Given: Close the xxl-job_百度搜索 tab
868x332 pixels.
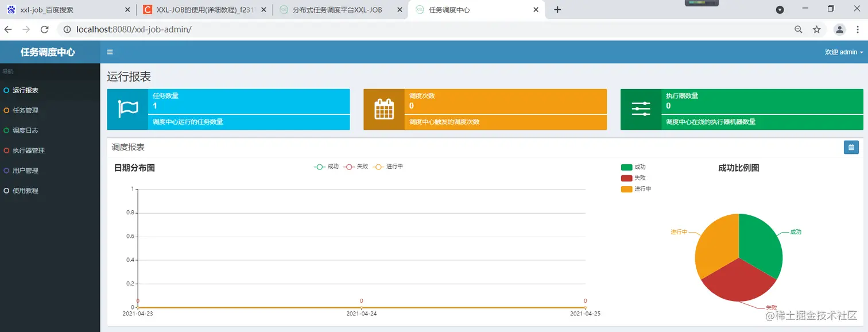Looking at the screenshot, I should (127, 10).
